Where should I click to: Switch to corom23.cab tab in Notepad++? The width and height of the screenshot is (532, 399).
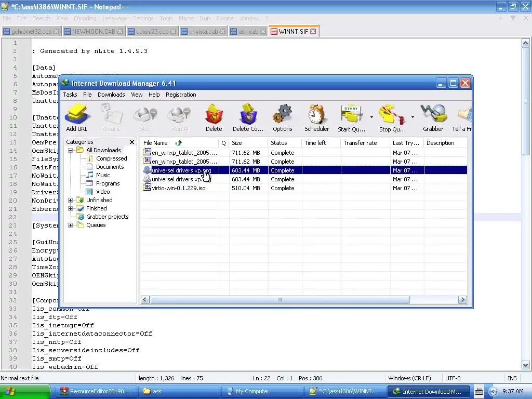coord(152,32)
